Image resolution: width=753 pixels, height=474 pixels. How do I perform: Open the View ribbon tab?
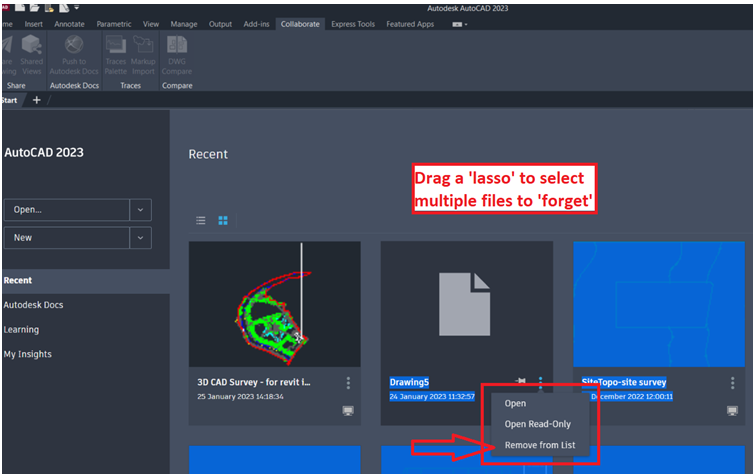[x=151, y=24]
